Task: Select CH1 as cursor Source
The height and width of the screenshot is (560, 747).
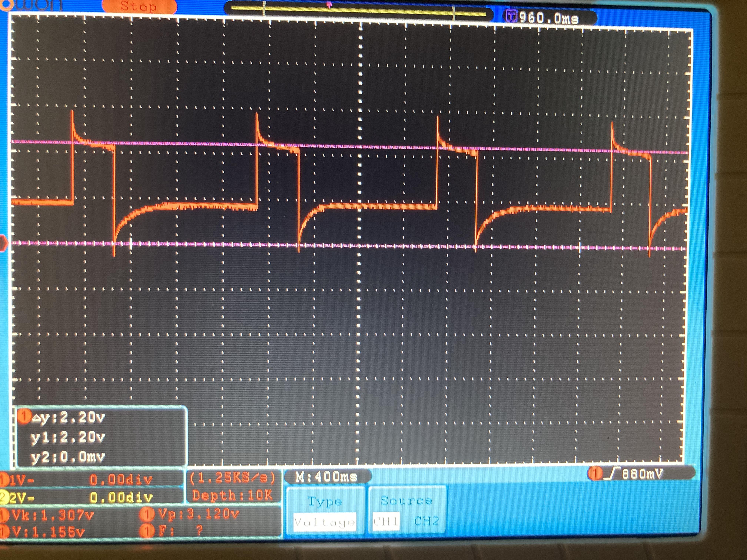Action: (386, 521)
